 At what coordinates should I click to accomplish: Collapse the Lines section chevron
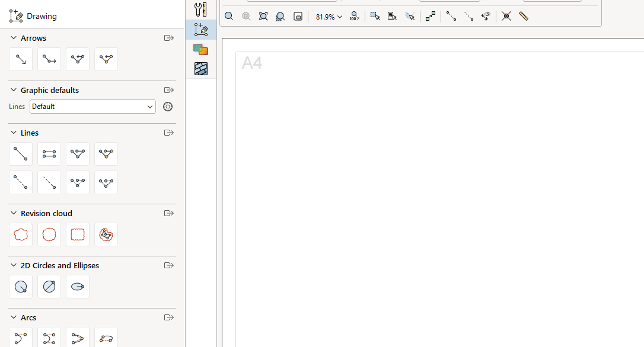(14, 133)
